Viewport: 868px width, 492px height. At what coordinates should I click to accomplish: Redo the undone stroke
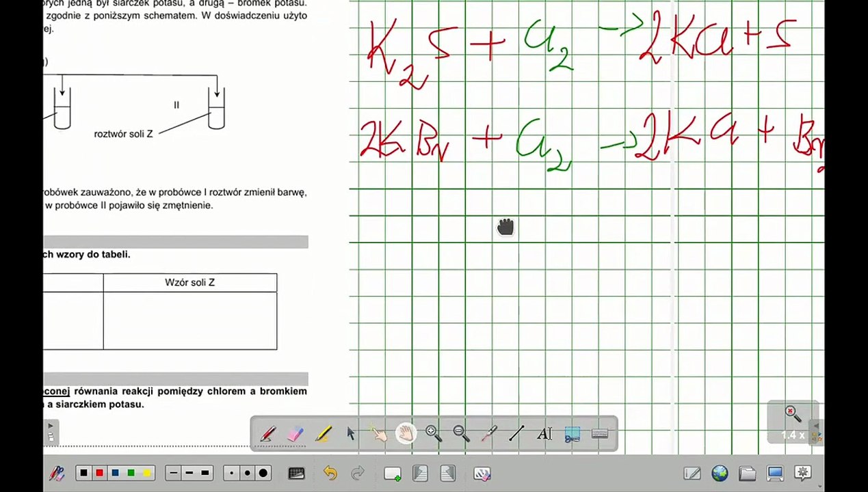tap(358, 473)
